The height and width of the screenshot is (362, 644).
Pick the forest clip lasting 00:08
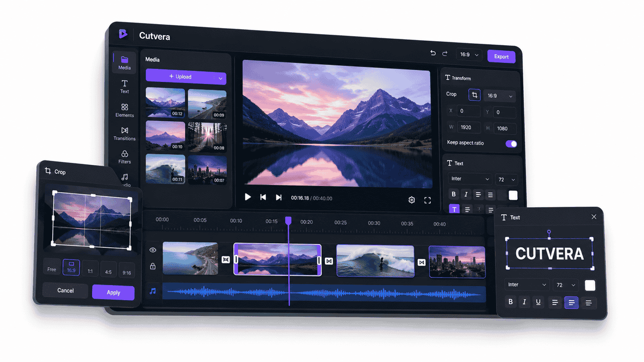pos(207,137)
